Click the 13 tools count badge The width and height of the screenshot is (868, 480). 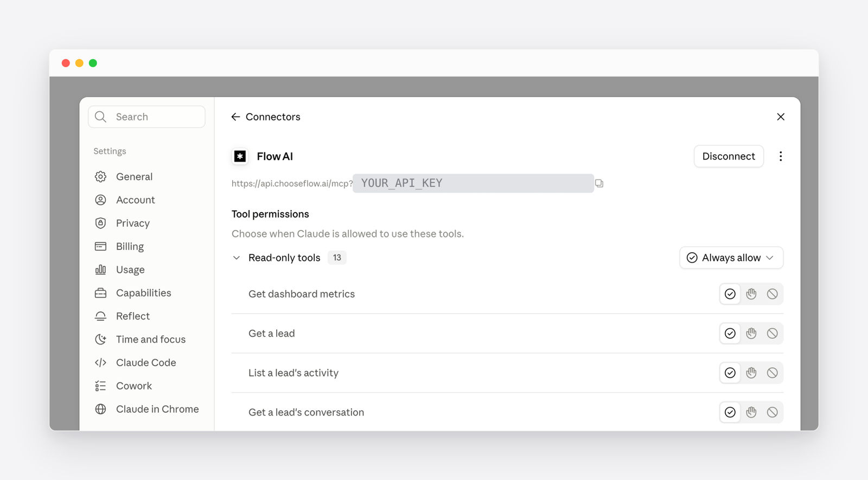(337, 258)
